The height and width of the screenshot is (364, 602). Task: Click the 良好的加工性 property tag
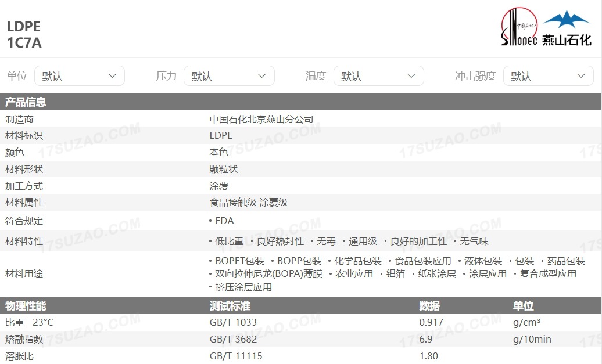point(418,242)
